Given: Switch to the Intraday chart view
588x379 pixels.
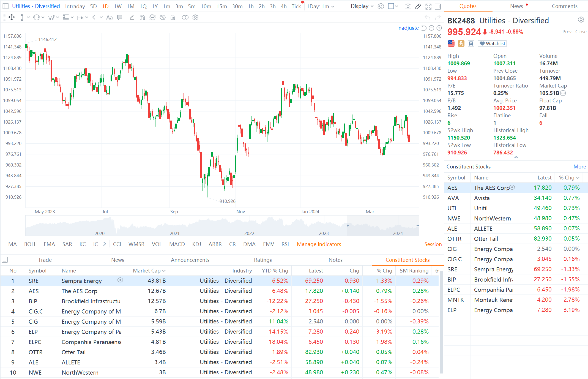Looking at the screenshot, I should [75, 6].
